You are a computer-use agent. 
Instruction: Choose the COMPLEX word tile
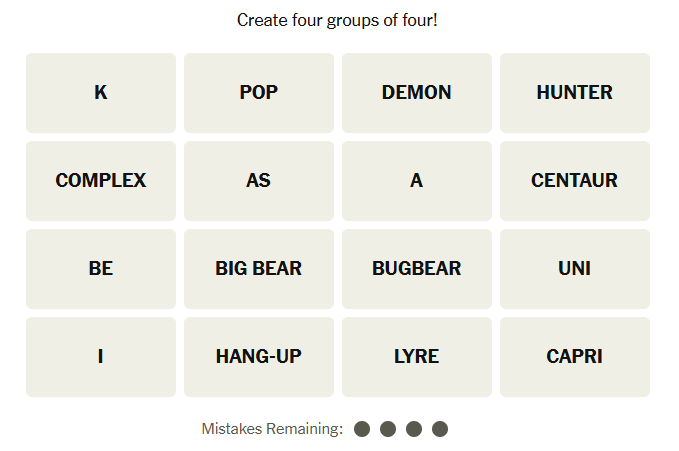tap(101, 181)
